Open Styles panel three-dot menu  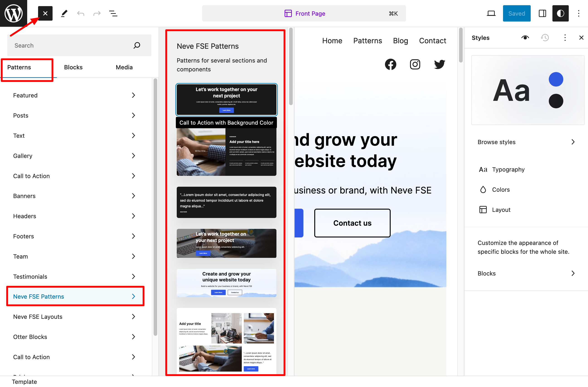click(565, 38)
